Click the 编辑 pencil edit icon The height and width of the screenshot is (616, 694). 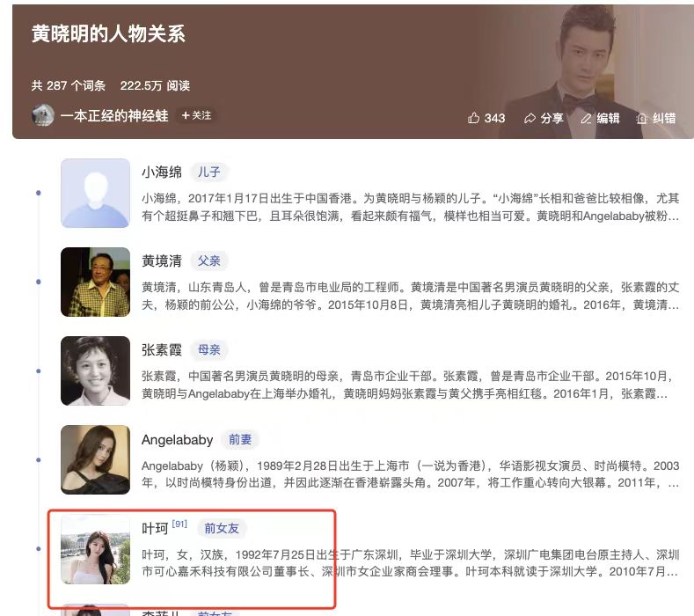[586, 118]
